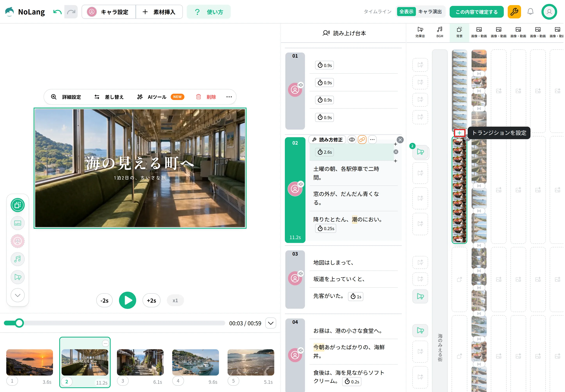Select the subtitle tool in left sidebar
Screen dimensions: 565x392
coord(18,223)
